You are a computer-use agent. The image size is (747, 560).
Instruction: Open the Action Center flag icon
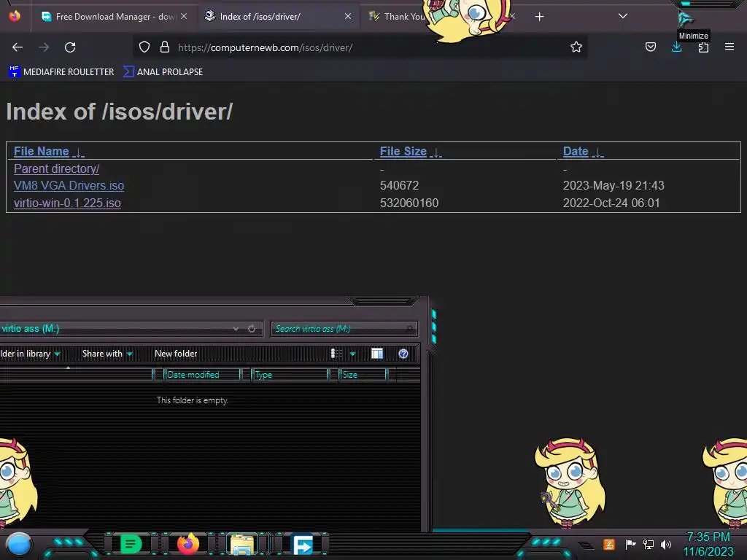point(630,544)
